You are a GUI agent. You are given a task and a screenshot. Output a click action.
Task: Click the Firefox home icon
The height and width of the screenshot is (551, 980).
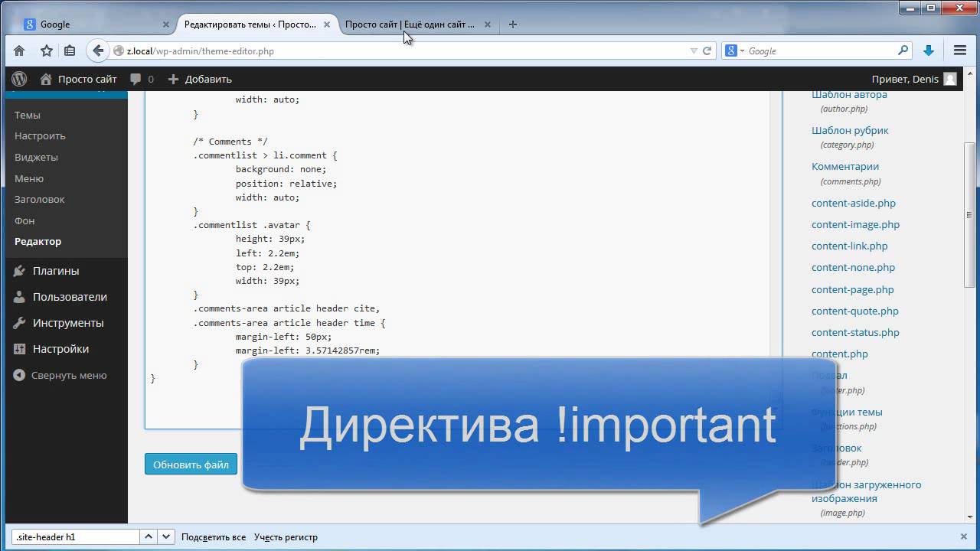coord(19,51)
